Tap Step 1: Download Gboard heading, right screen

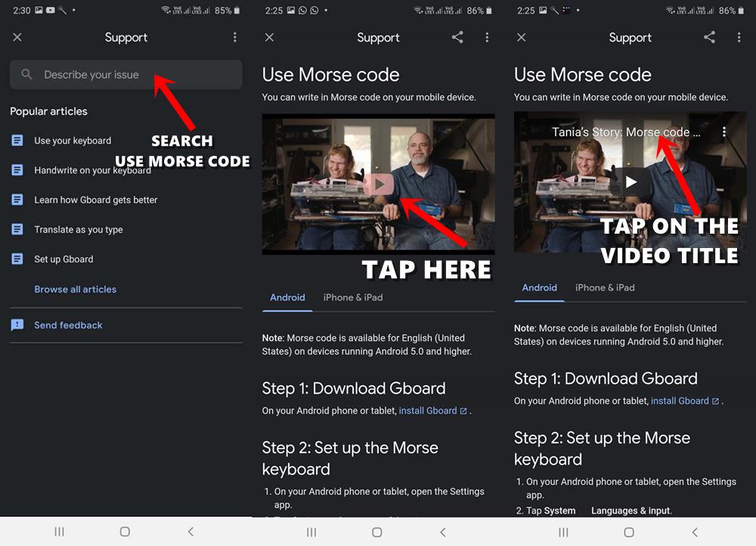click(606, 379)
